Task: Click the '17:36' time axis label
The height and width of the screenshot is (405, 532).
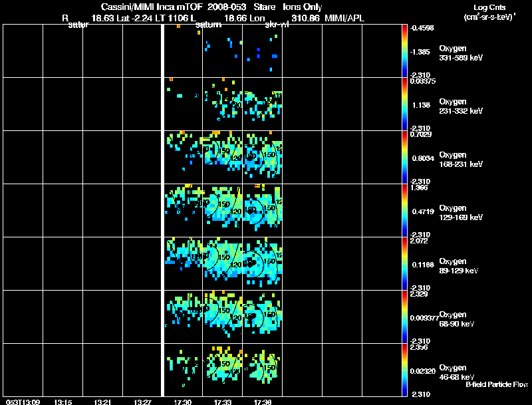Action: click(x=262, y=402)
